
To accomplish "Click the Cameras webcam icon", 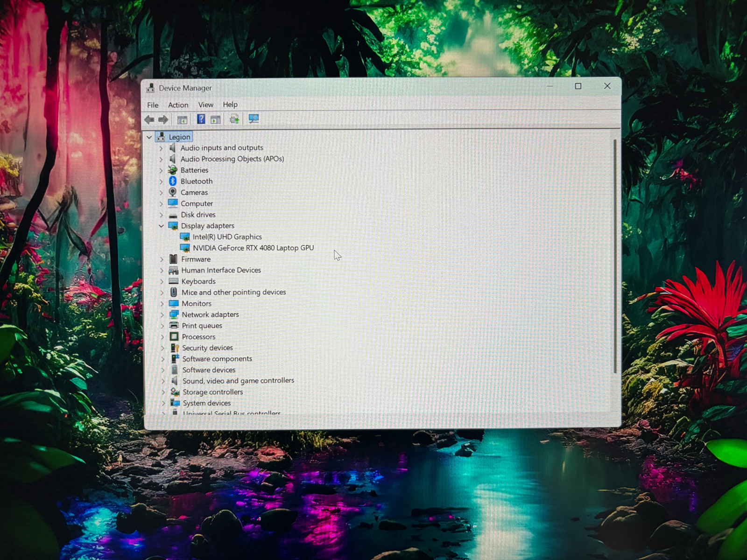I will click(x=173, y=192).
